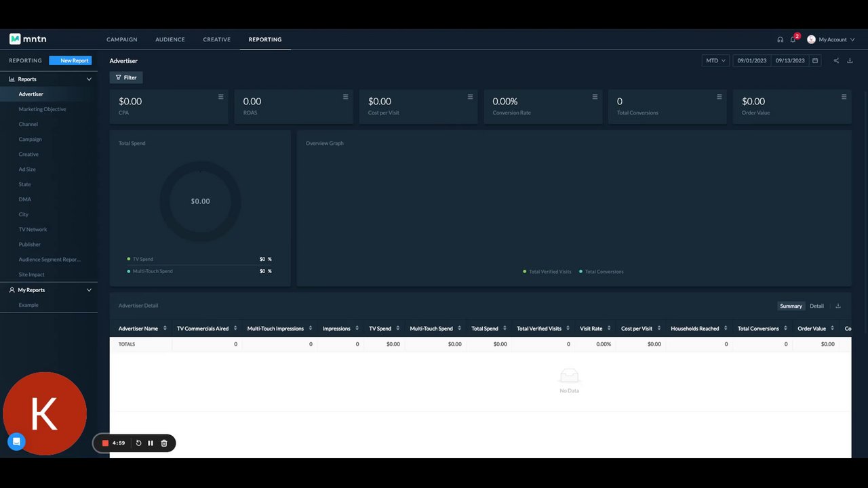This screenshot has width=868, height=488.
Task: Open the Conversion Rate card menu
Action: tap(595, 97)
